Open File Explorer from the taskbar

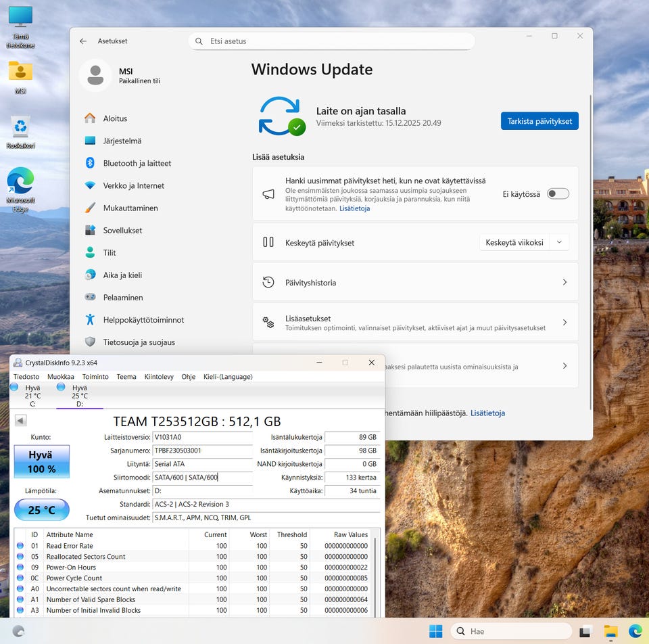pos(610,632)
